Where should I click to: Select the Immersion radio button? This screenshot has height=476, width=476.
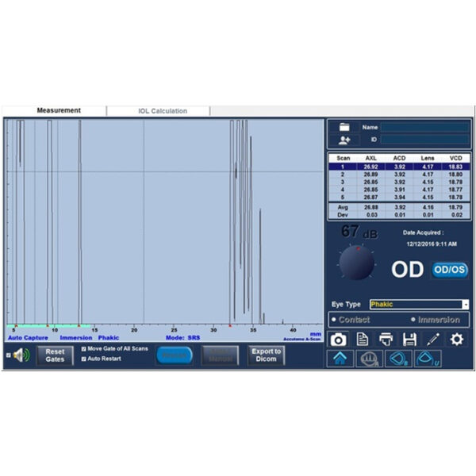[413, 320]
